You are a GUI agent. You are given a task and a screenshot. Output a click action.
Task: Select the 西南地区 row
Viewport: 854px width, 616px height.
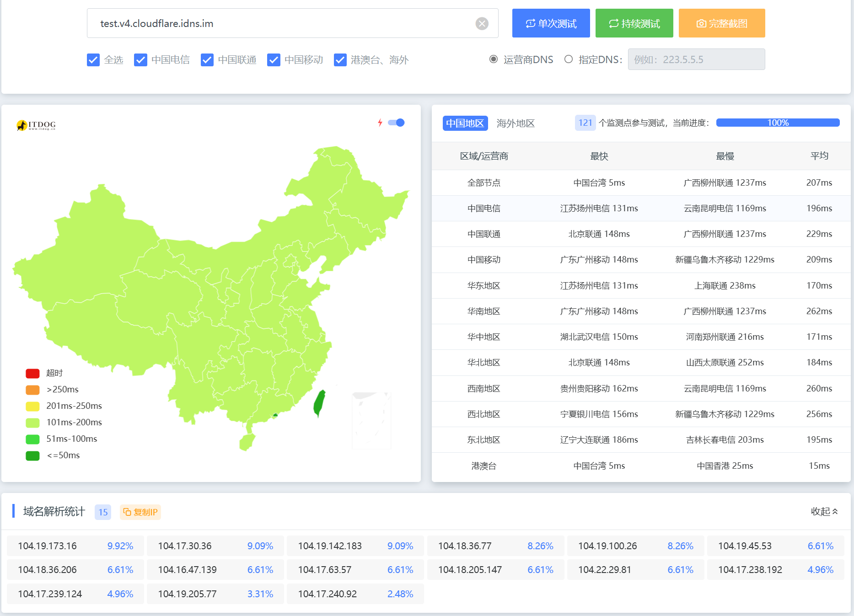641,388
